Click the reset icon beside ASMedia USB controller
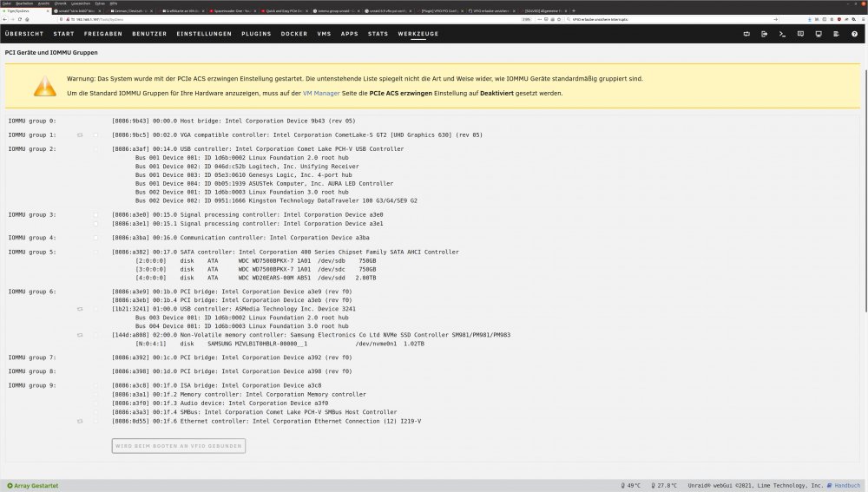868x492 pixels. [x=80, y=309]
